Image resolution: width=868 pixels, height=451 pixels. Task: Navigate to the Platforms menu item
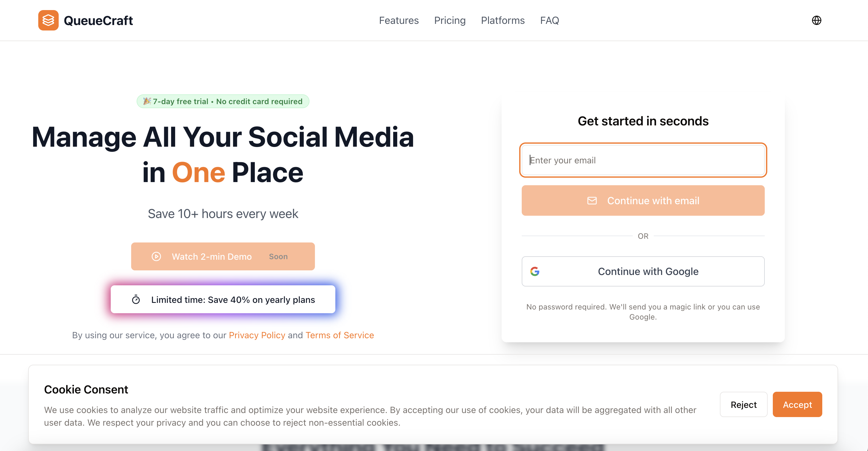point(502,20)
